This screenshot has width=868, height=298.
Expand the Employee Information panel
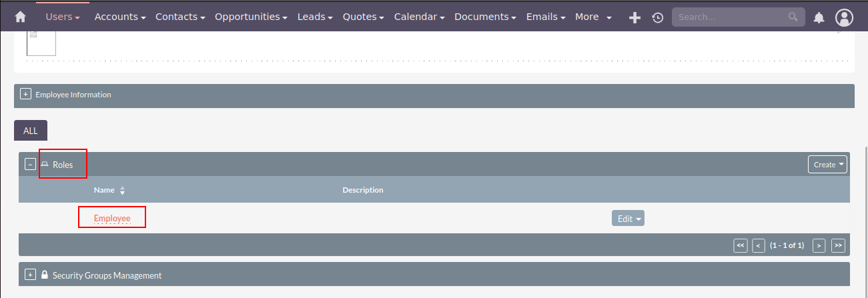(25, 94)
